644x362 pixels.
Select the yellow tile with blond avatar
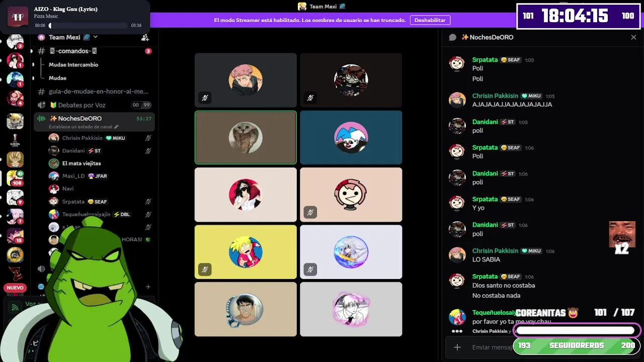pos(246,252)
